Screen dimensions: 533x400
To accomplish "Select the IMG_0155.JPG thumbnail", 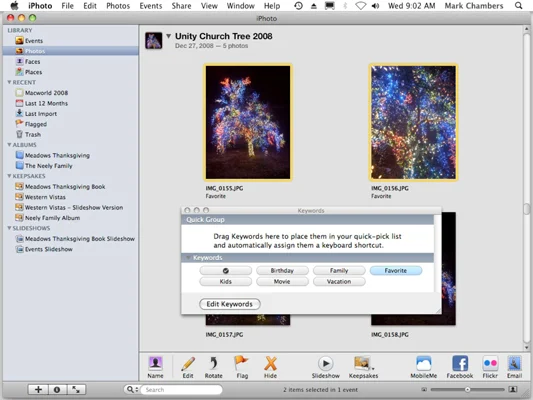I will (248, 122).
